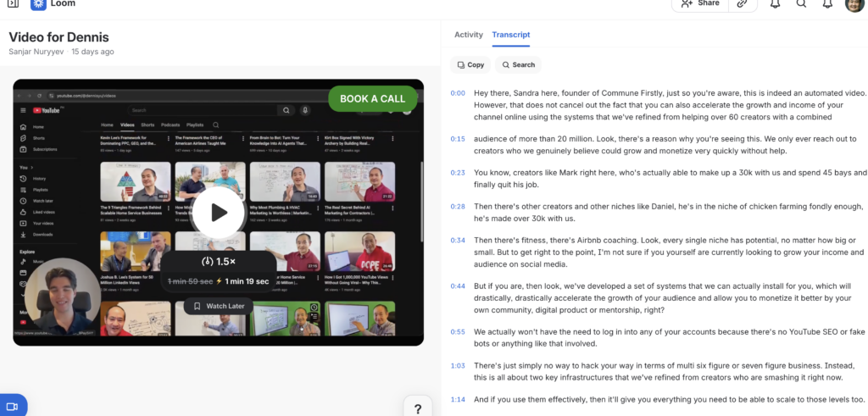Click Watch Later on the video

(218, 306)
